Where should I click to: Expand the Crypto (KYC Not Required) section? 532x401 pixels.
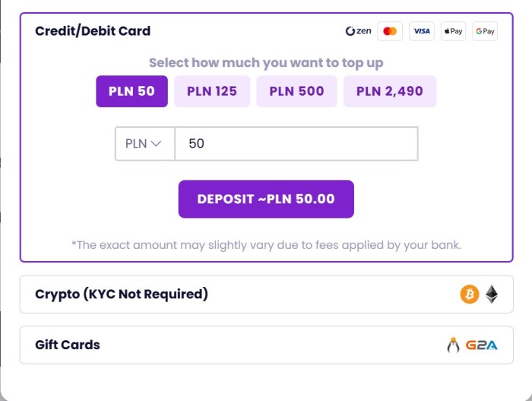122,294
